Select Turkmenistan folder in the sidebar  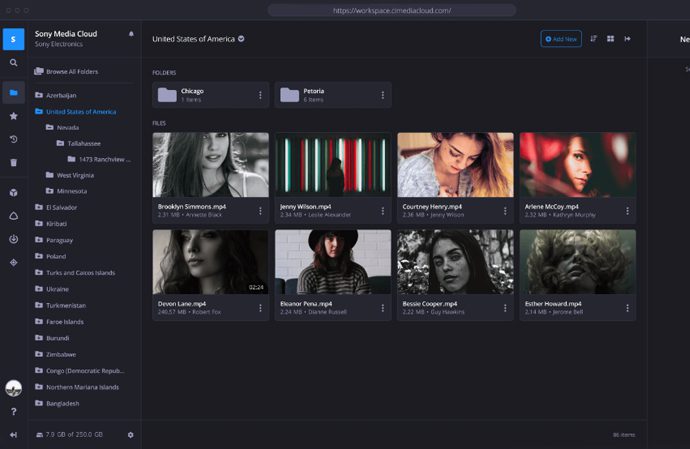coord(68,305)
